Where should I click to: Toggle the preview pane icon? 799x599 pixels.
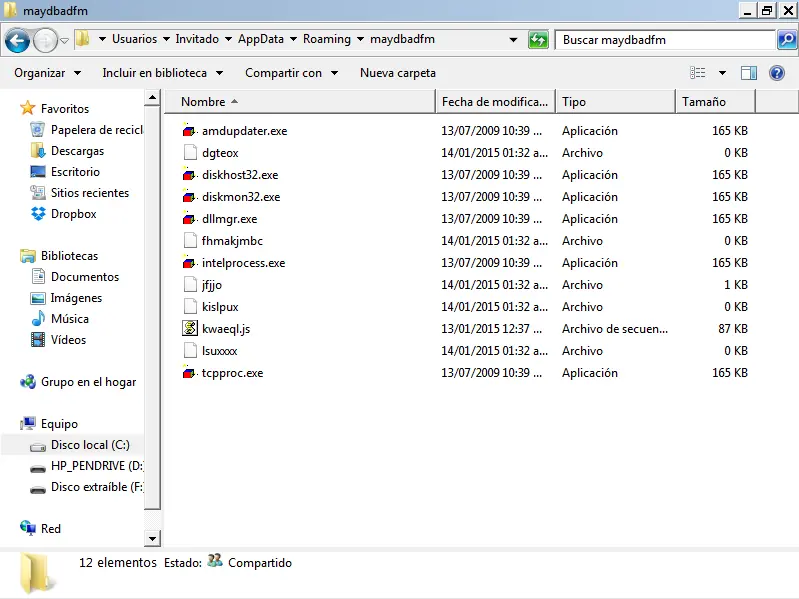749,73
